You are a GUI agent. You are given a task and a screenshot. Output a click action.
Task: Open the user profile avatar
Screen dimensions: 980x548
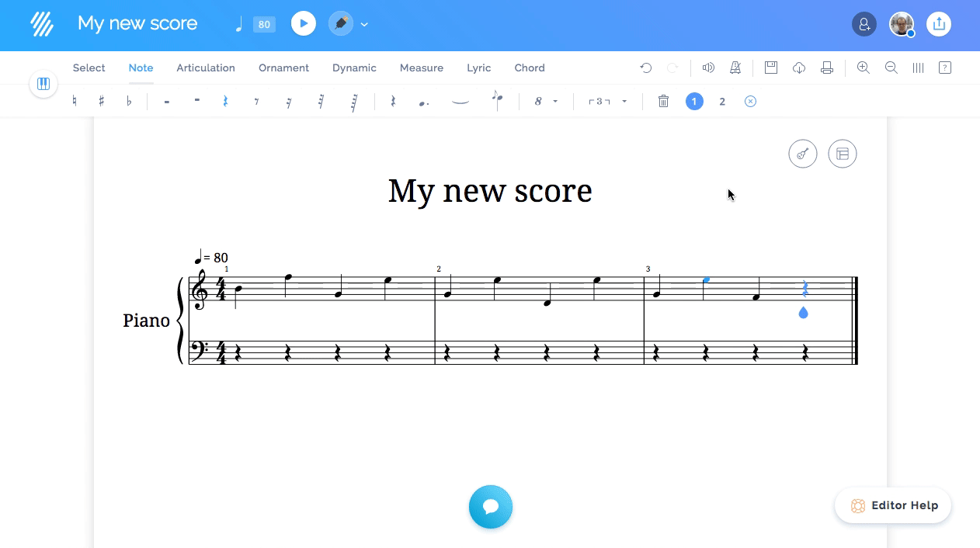point(902,23)
